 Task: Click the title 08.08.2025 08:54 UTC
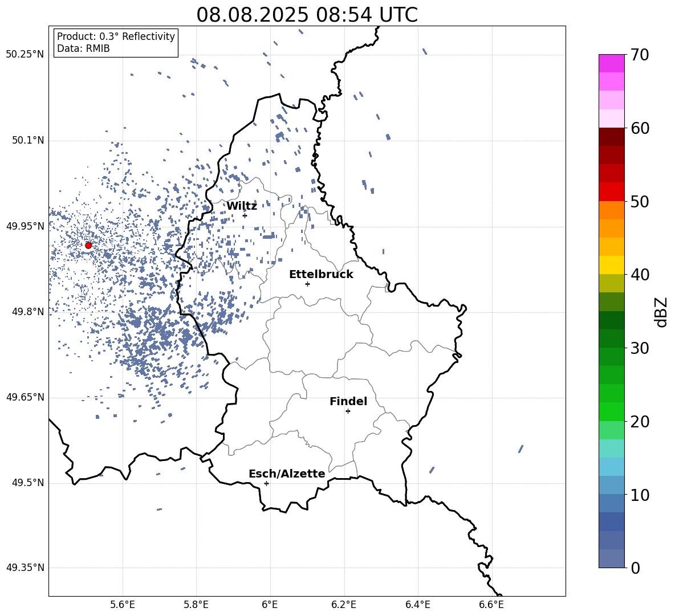coord(307,15)
